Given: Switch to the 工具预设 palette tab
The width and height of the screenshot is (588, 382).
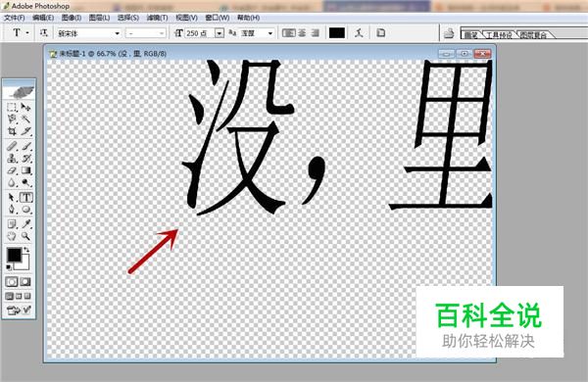Looking at the screenshot, I should 499,35.
